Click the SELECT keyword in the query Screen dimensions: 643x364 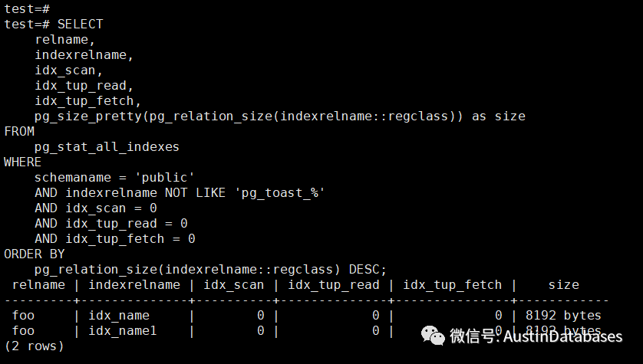point(80,25)
